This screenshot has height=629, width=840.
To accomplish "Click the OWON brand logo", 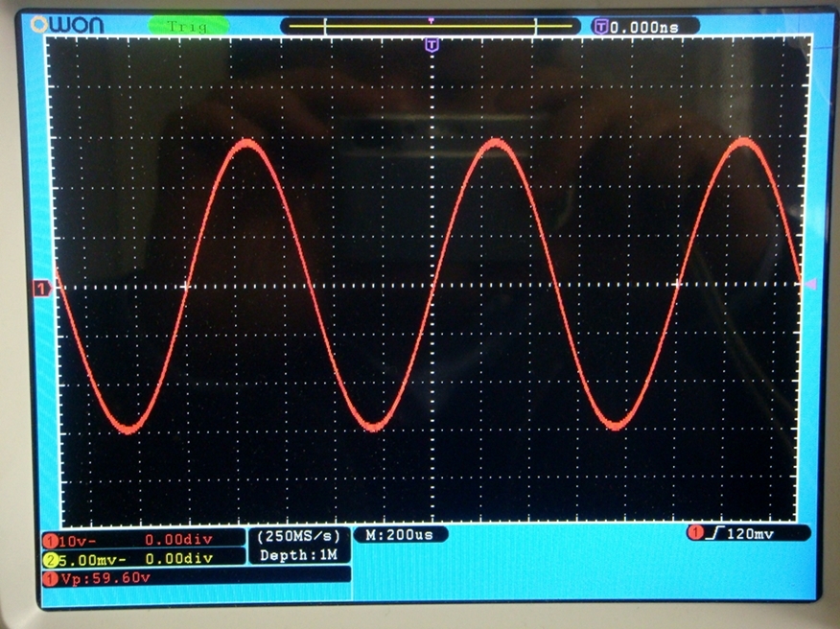I will point(67,25).
